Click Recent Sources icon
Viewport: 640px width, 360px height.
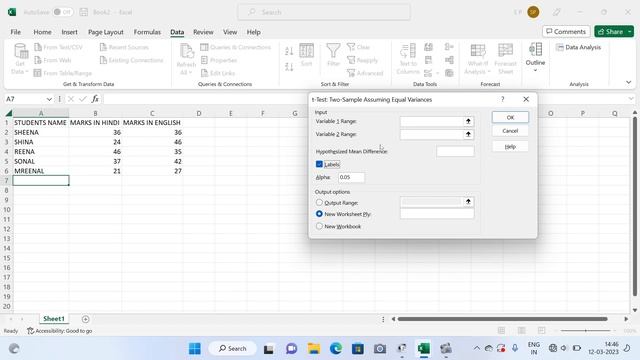pyautogui.click(x=103, y=47)
